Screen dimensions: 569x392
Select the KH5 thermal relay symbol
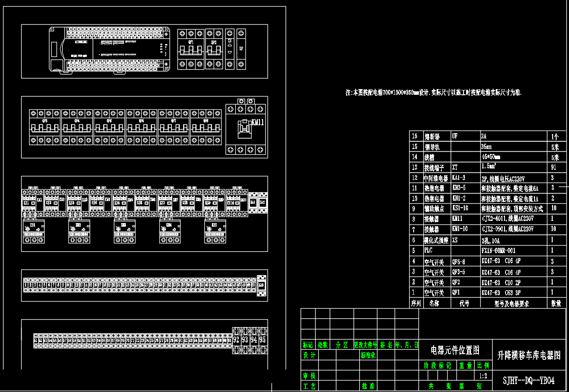[x=215, y=231]
